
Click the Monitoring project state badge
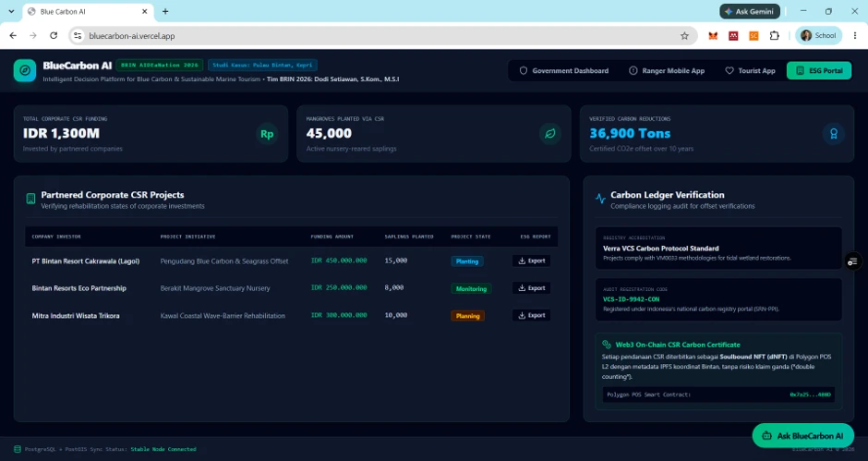click(471, 288)
